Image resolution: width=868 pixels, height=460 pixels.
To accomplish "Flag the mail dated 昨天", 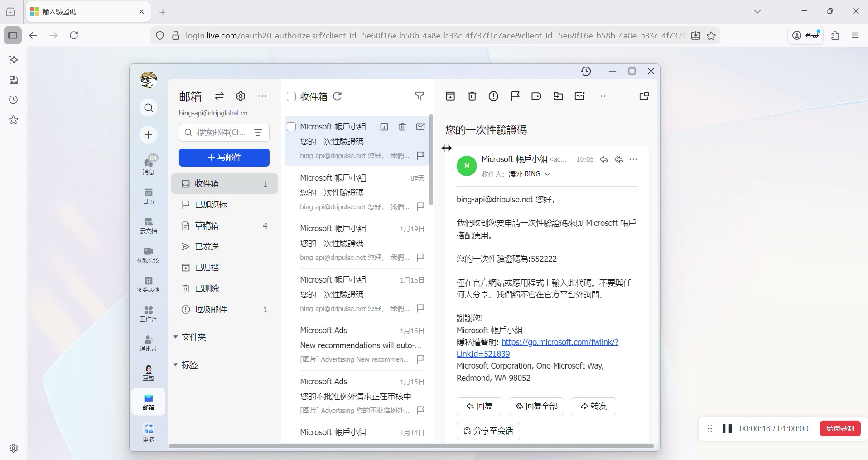I will click(420, 206).
